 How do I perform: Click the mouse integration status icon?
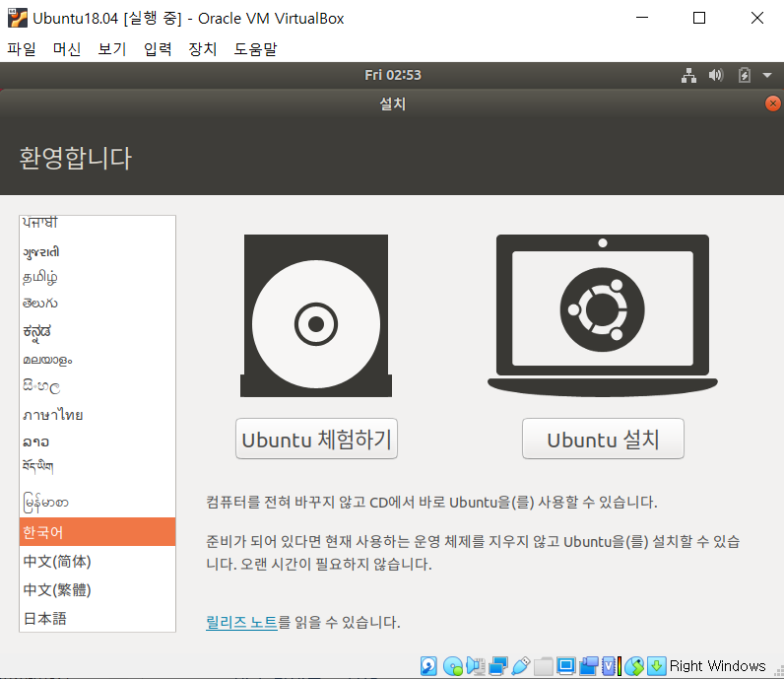(634, 666)
